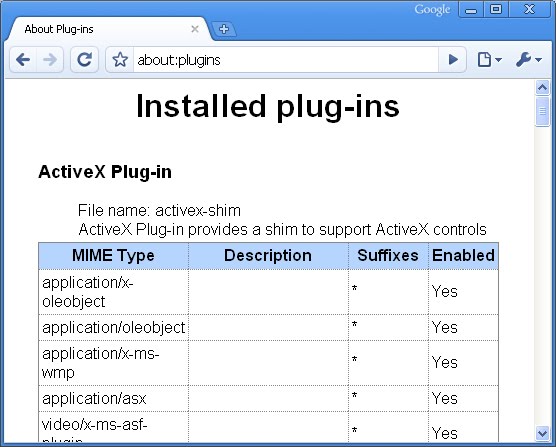Click the Enabled column header
This screenshot has height=447, width=556.
coord(463,256)
